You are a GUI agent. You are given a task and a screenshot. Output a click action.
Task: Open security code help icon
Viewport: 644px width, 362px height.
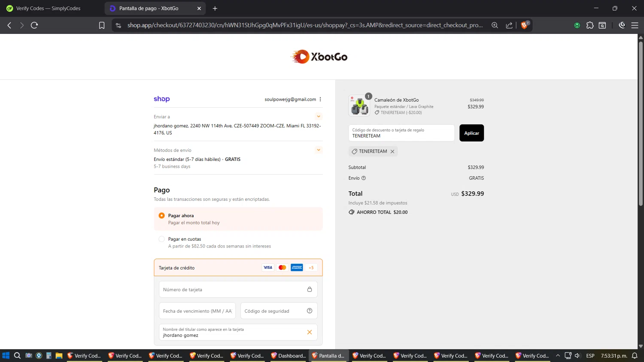[310, 311]
